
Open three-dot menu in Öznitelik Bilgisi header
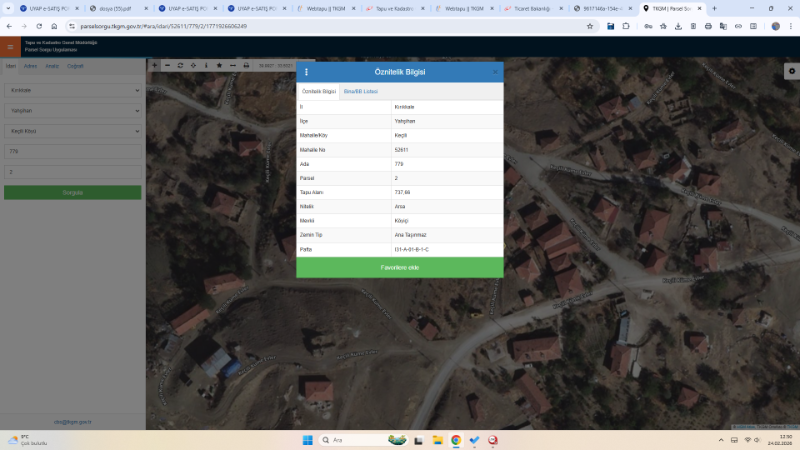[307, 72]
